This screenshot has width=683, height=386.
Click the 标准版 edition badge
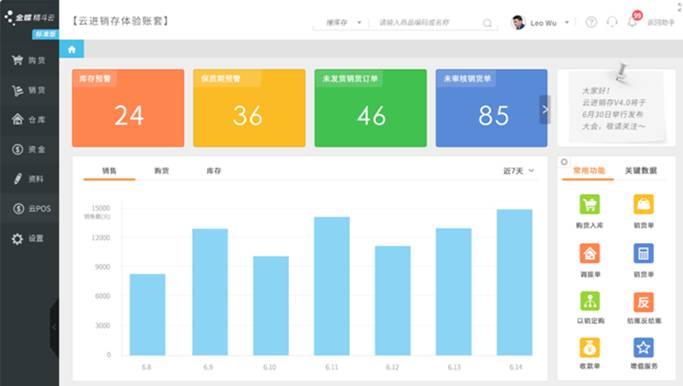(45, 34)
